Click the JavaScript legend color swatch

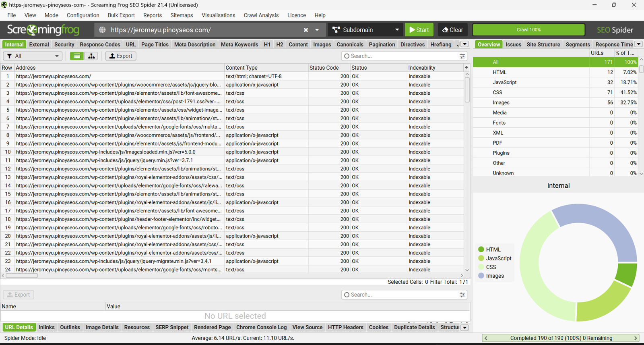pos(481,258)
